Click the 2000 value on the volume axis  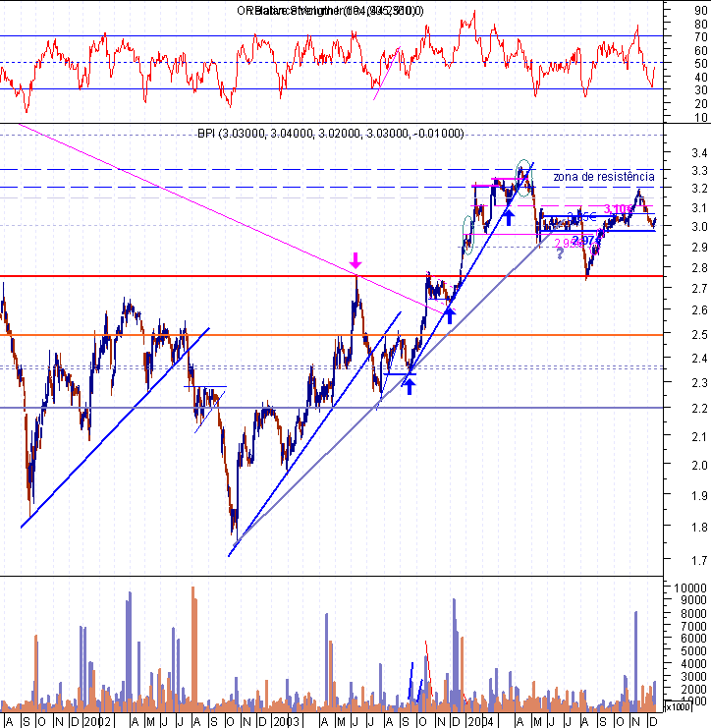[x=693, y=689]
